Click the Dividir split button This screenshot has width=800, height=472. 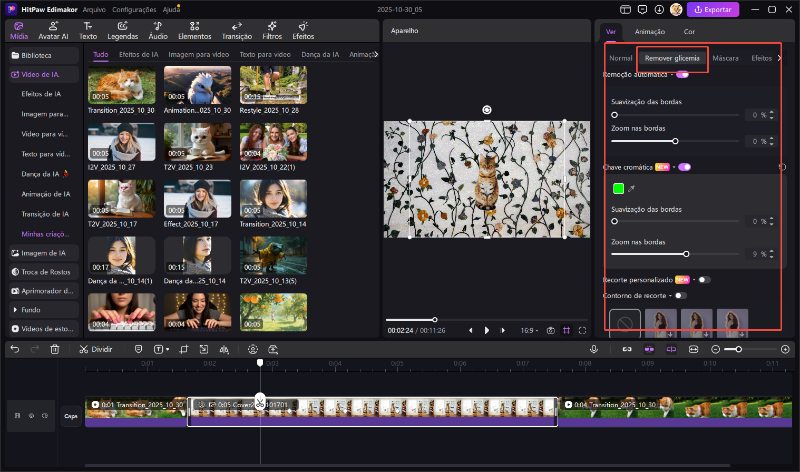(95, 349)
